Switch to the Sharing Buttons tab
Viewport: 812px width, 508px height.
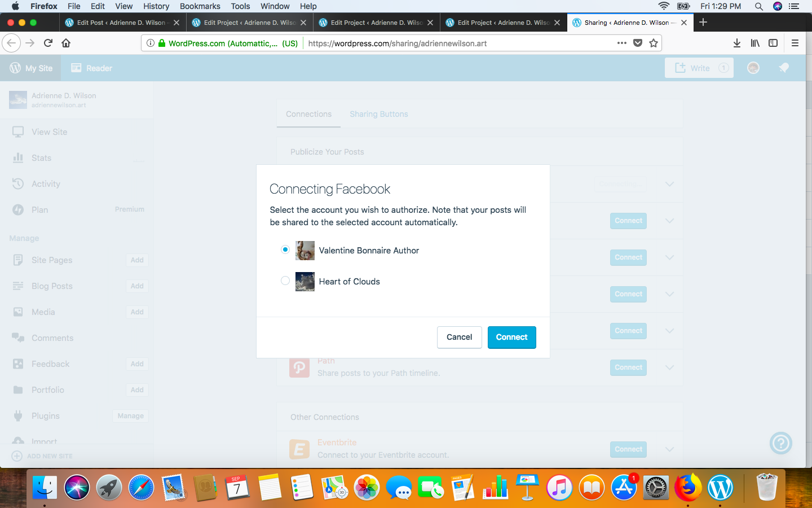(x=378, y=113)
